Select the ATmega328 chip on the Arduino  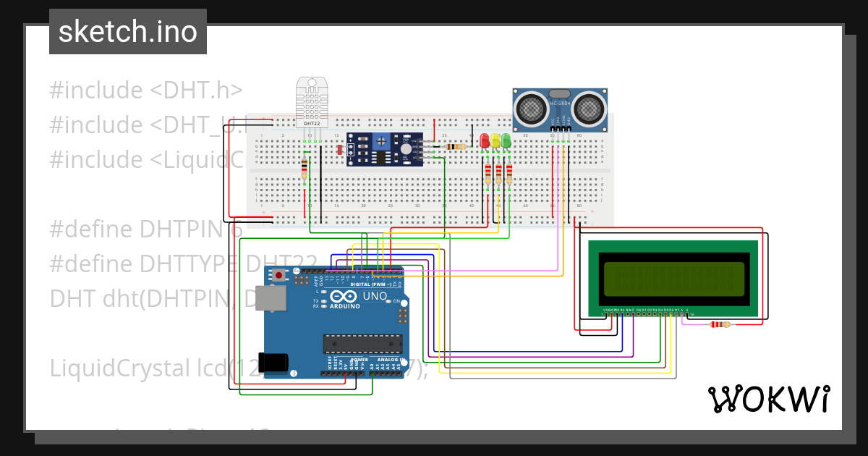coord(363,342)
